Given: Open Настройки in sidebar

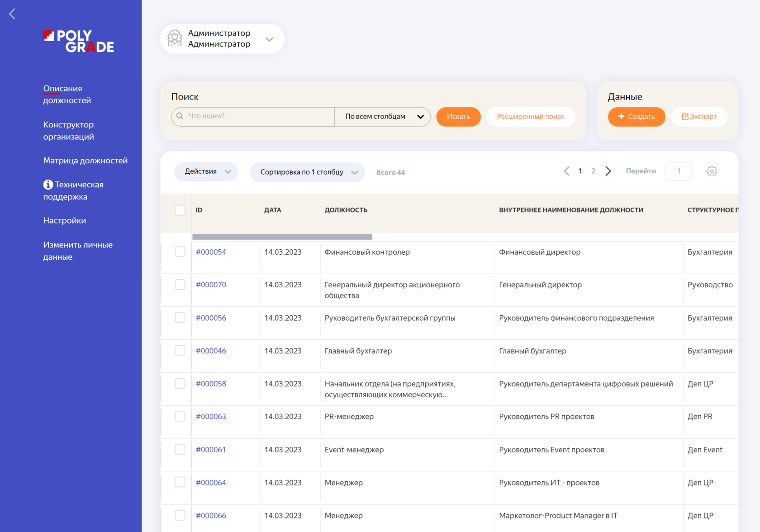Looking at the screenshot, I should click(65, 221).
